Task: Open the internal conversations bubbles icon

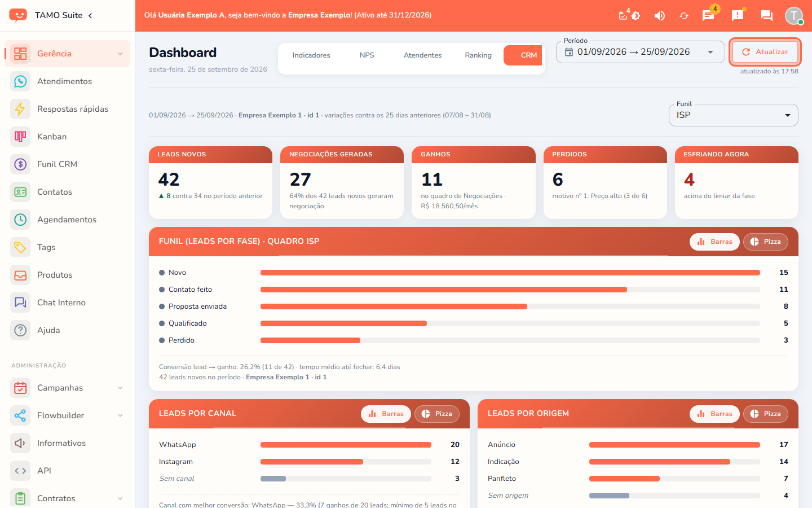Action: (x=767, y=16)
